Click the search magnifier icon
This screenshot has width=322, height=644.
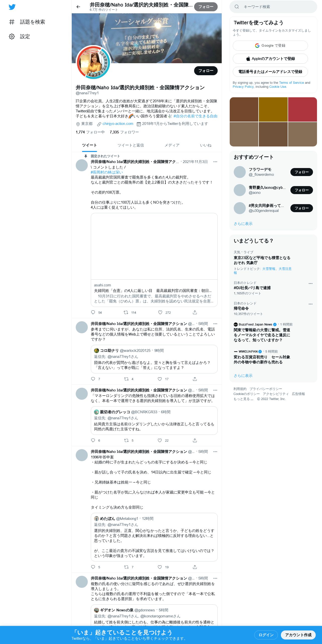click(236, 7)
